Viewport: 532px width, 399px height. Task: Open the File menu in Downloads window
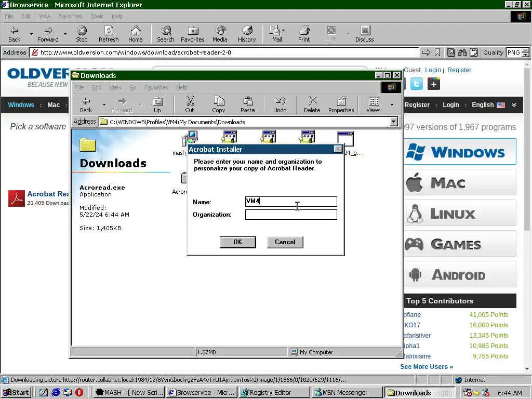click(79, 87)
